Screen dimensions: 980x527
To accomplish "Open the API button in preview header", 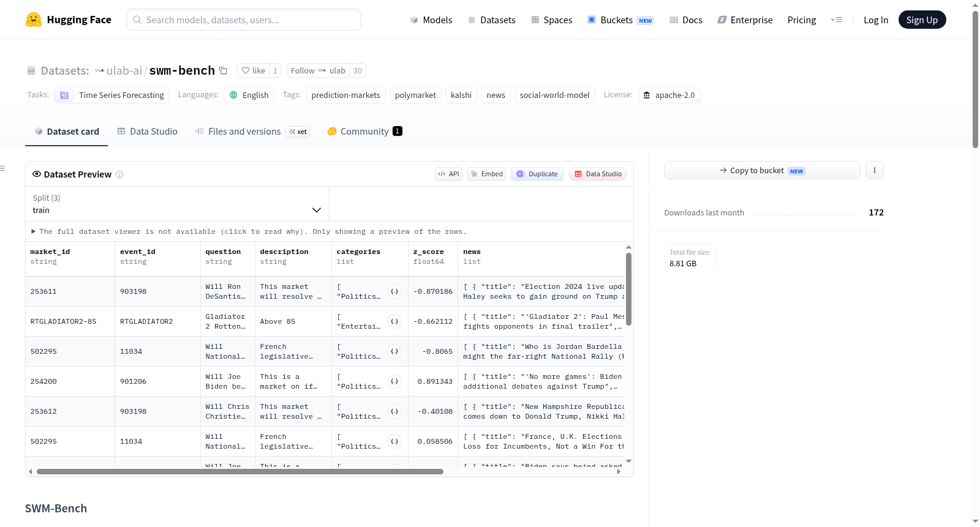I will coord(448,174).
